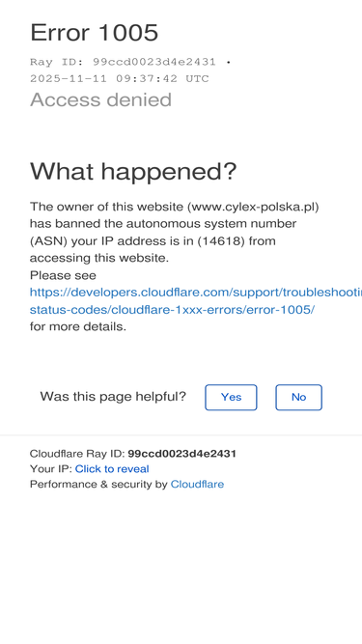The width and height of the screenshot is (362, 644).
Task: Follow the error-1005 status-codes link line
Action: click(173, 310)
